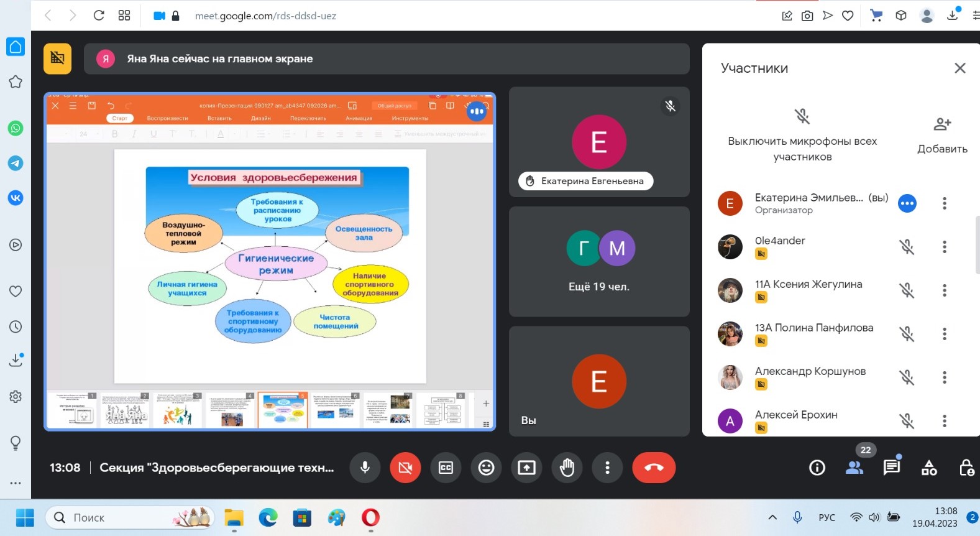Click the Екатерина Евгеньевна video tile
Viewport: 980px width, 536px height.
pyautogui.click(x=599, y=142)
